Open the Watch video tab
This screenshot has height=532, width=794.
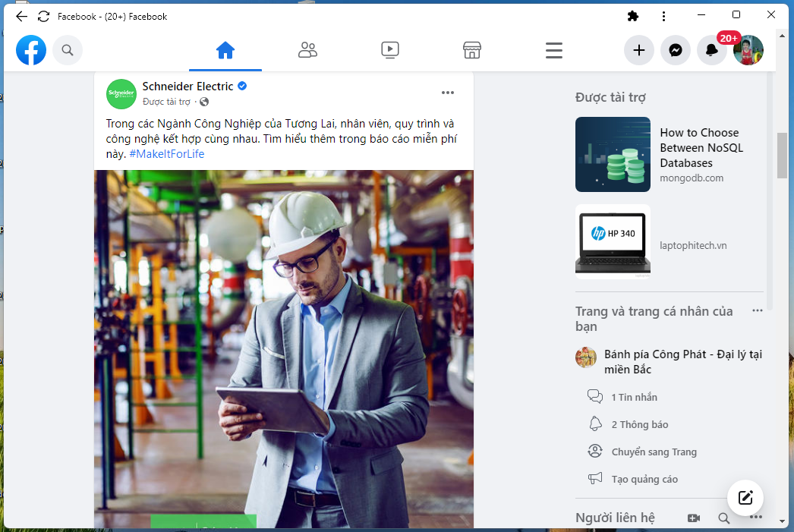pos(390,50)
